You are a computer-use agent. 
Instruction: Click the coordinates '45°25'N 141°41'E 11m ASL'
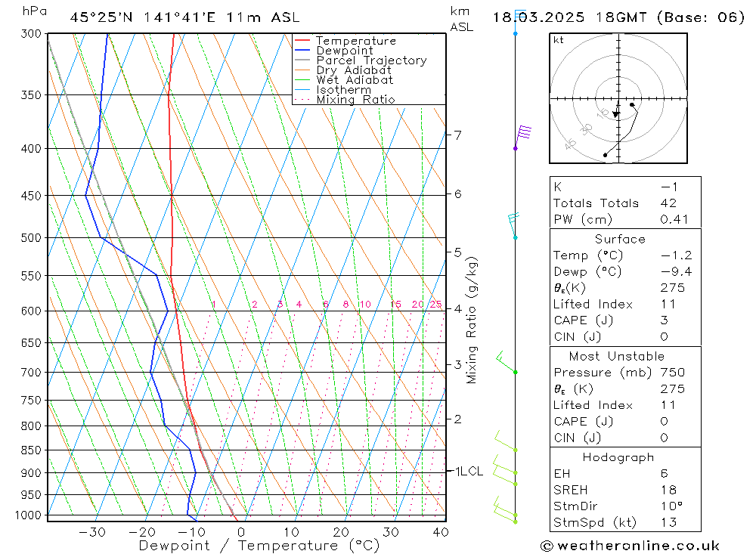point(184,18)
